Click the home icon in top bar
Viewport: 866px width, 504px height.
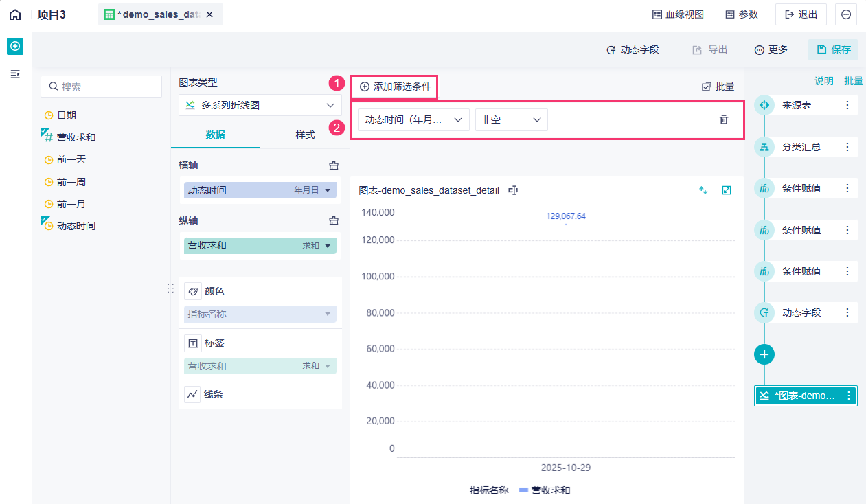click(x=15, y=14)
